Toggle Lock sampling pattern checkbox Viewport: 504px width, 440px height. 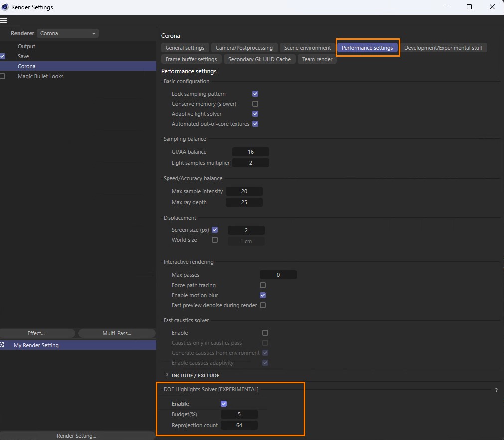point(255,94)
